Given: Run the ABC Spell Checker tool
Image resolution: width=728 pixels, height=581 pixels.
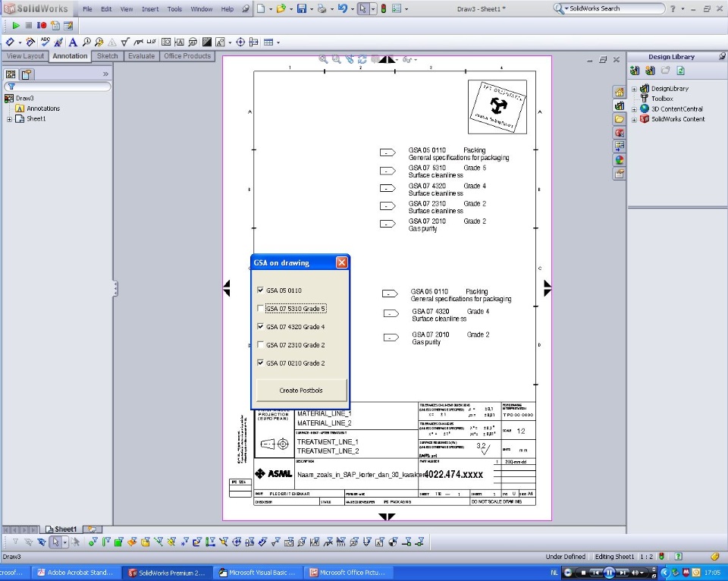Looking at the screenshot, I should (x=45, y=42).
